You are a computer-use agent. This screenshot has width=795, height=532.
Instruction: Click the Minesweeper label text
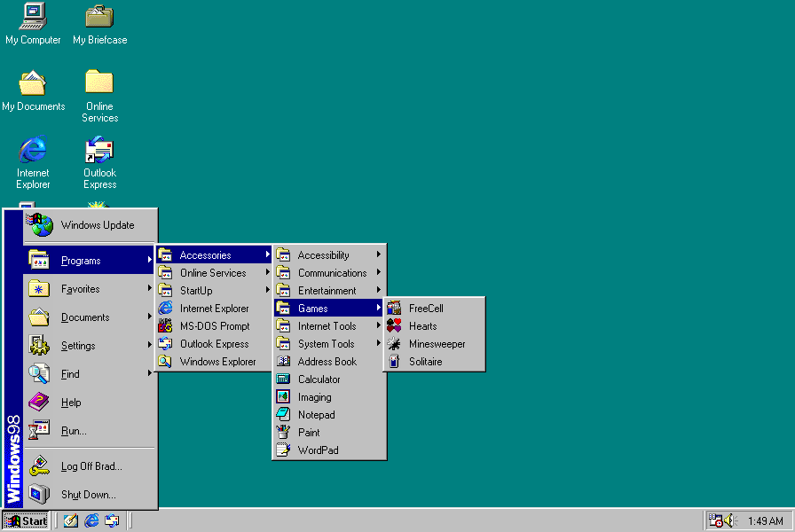[x=437, y=344]
